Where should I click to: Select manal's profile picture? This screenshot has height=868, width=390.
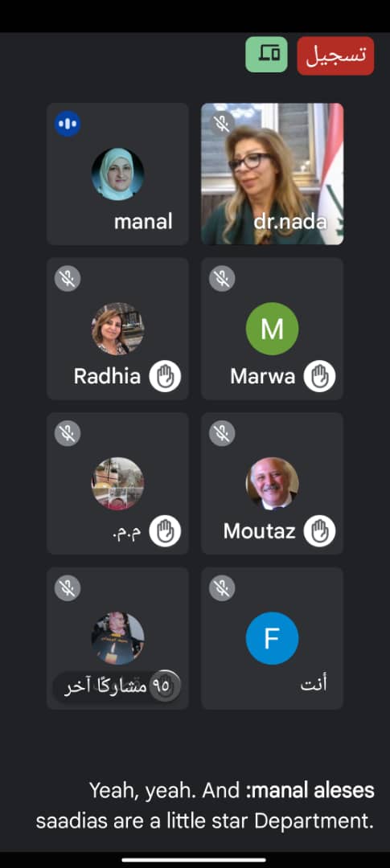[x=117, y=174]
